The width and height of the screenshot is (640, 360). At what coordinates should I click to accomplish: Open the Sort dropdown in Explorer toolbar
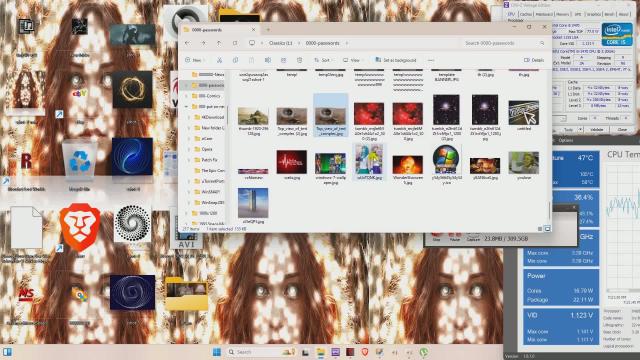click(323, 60)
